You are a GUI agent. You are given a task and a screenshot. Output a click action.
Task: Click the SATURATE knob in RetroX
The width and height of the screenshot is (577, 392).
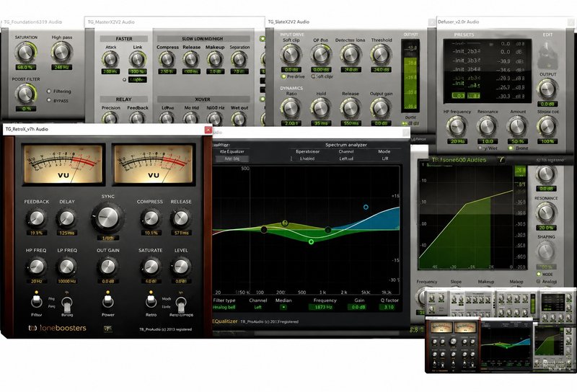151,266
